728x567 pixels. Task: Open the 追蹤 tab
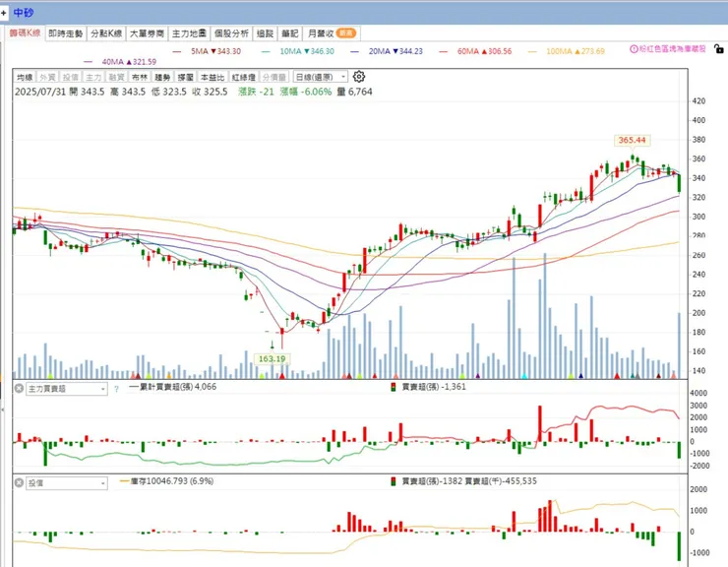tap(265, 33)
